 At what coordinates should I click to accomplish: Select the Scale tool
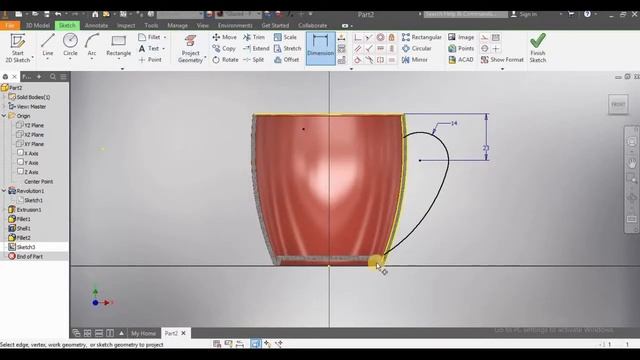pyautogui.click(x=285, y=37)
